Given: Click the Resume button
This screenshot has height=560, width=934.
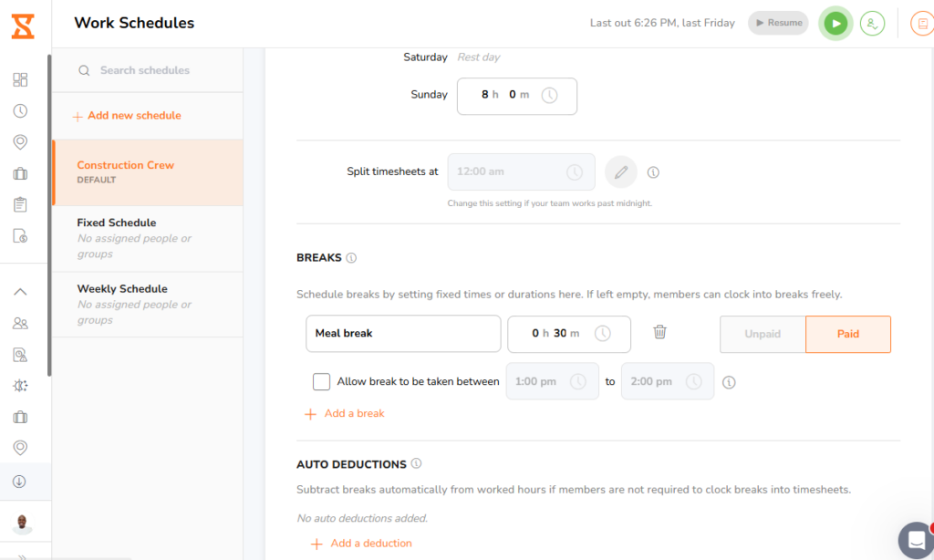Looking at the screenshot, I should (x=779, y=23).
